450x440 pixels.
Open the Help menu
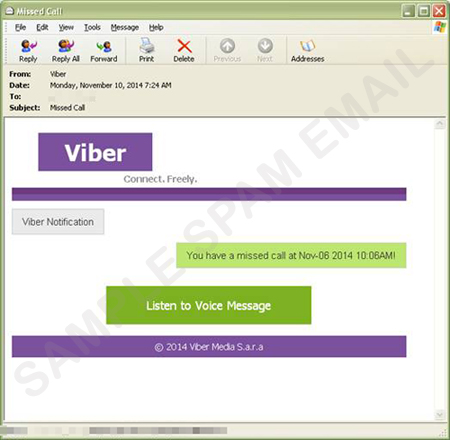[156, 27]
